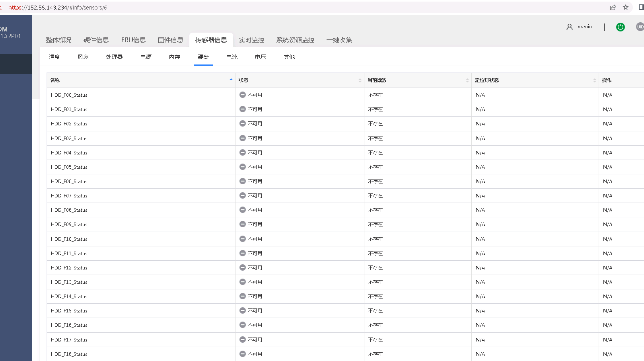Viewport: 644px width, 361px height.
Task: Open the 一键收集 tab
Action: [339, 40]
